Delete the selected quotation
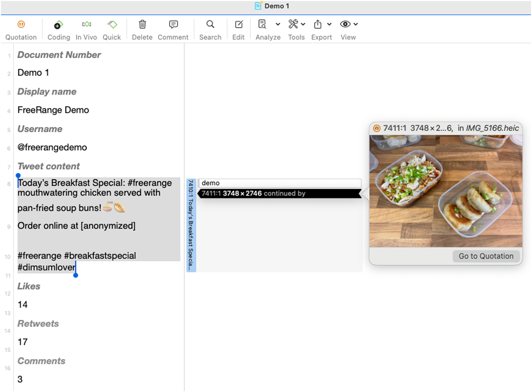Image resolution: width=532 pixels, height=392 pixels. [142, 24]
